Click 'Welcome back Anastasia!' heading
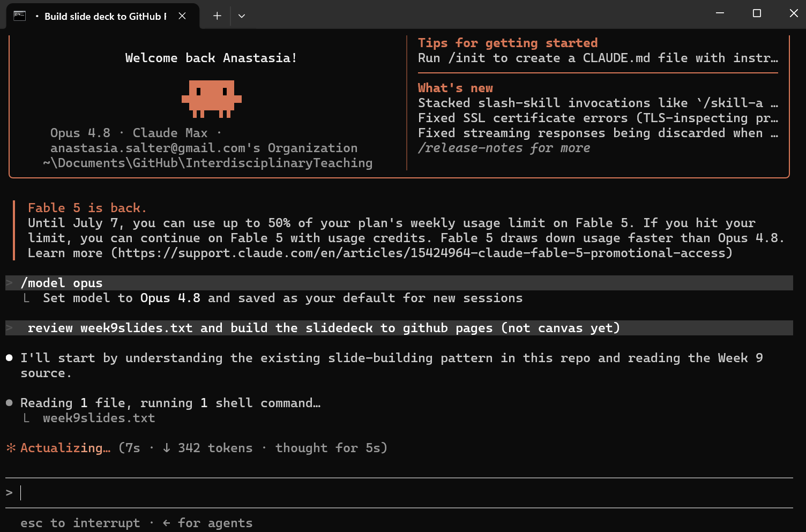806x532 pixels. coord(211,58)
